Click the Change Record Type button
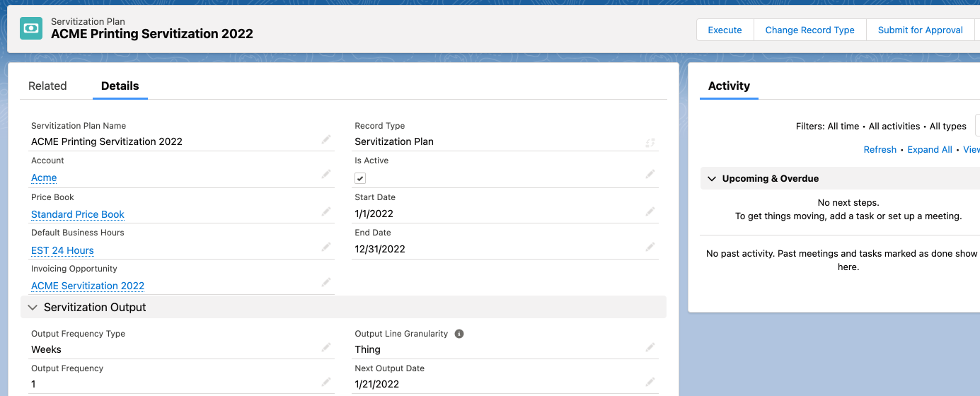 click(810, 30)
